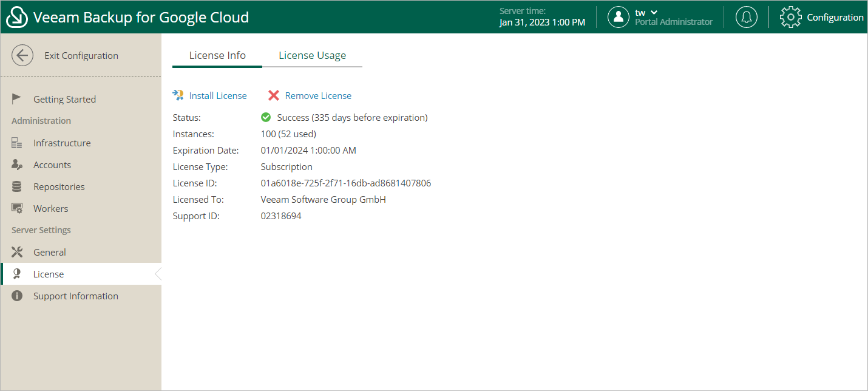Click the Getting Started flag icon
This screenshot has width=868, height=391.
17,99
